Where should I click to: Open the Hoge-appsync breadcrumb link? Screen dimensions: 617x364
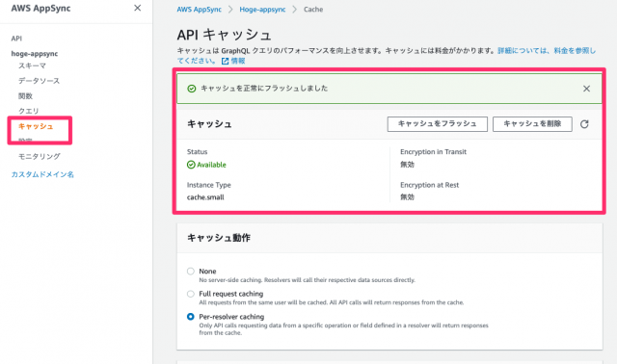262,10
